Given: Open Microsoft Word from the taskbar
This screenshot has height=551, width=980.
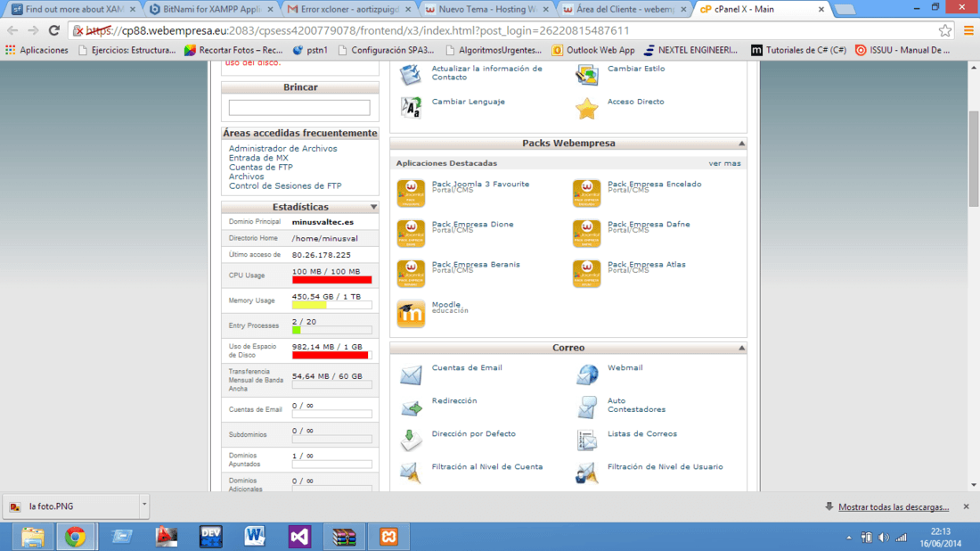Looking at the screenshot, I should click(x=255, y=537).
